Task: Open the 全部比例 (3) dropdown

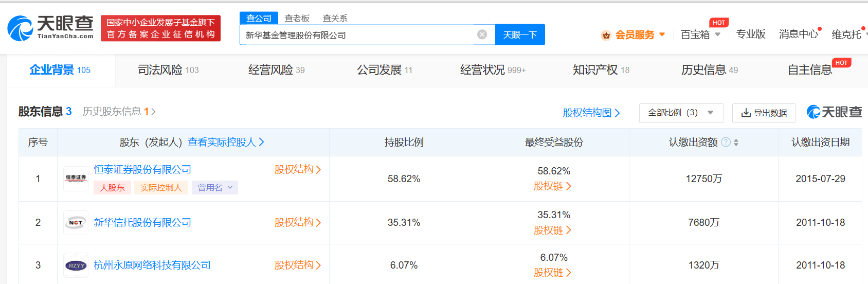Action: point(681,113)
